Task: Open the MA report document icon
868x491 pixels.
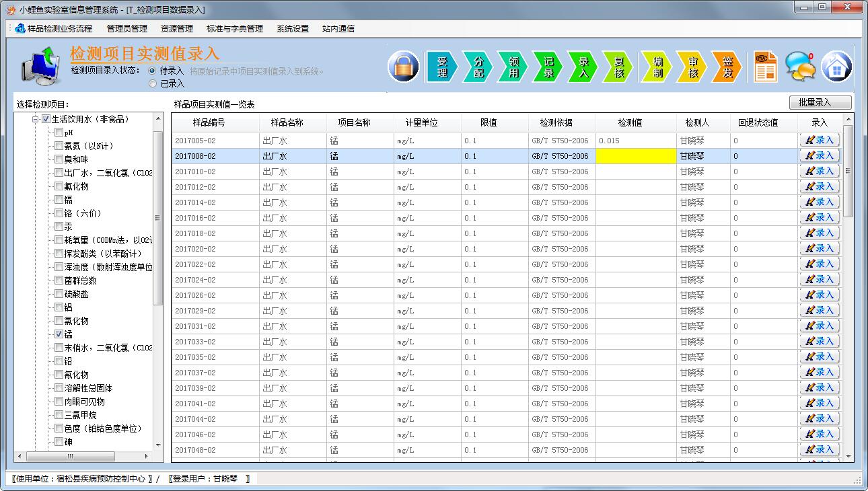Action: pos(766,67)
